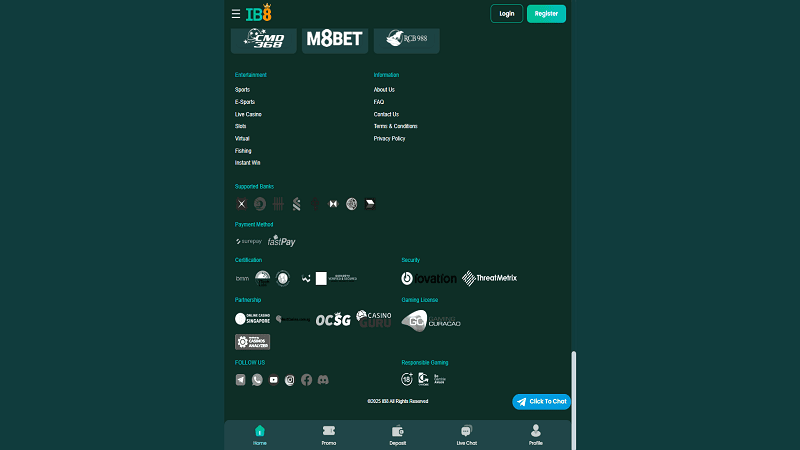The image size is (800, 450).
Task: Open the E-Sports entertainment link
Action: pos(244,102)
